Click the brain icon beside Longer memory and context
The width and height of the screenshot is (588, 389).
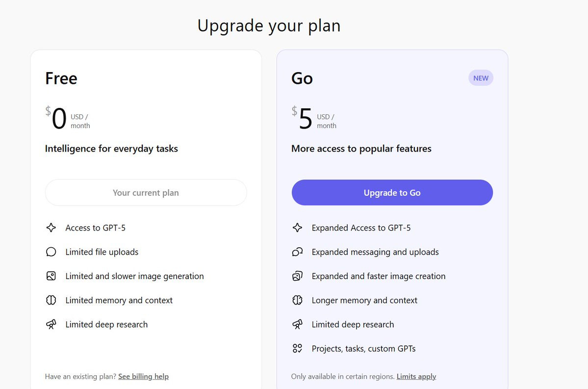click(297, 300)
